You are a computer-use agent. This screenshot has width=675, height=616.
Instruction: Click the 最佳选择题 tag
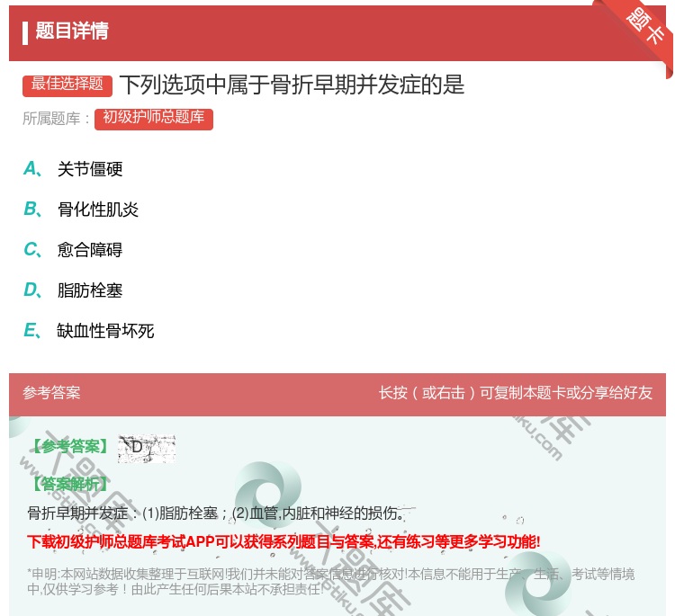click(x=67, y=85)
